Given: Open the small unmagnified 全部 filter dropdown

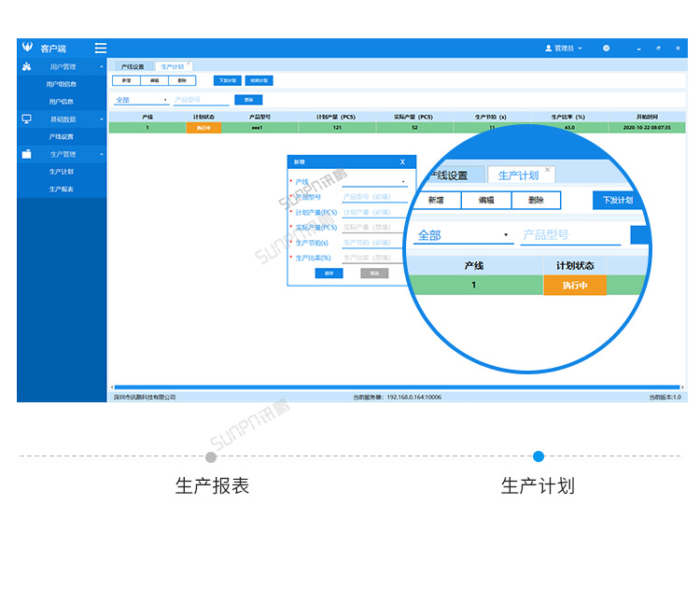Looking at the screenshot, I should (142, 100).
